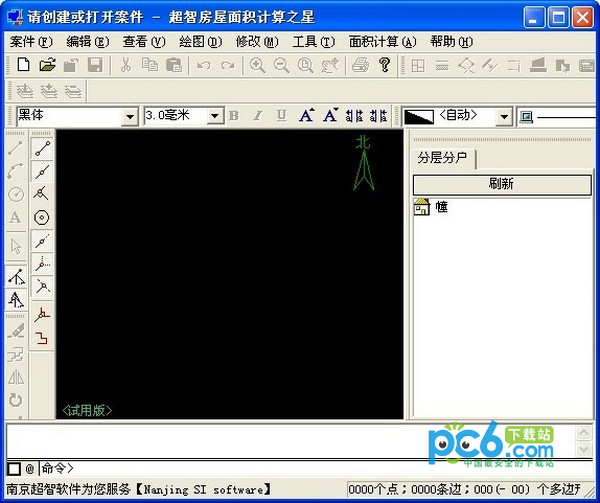Select the midpoint snap tool
The width and height of the screenshot is (600, 503).
pyautogui.click(x=42, y=172)
